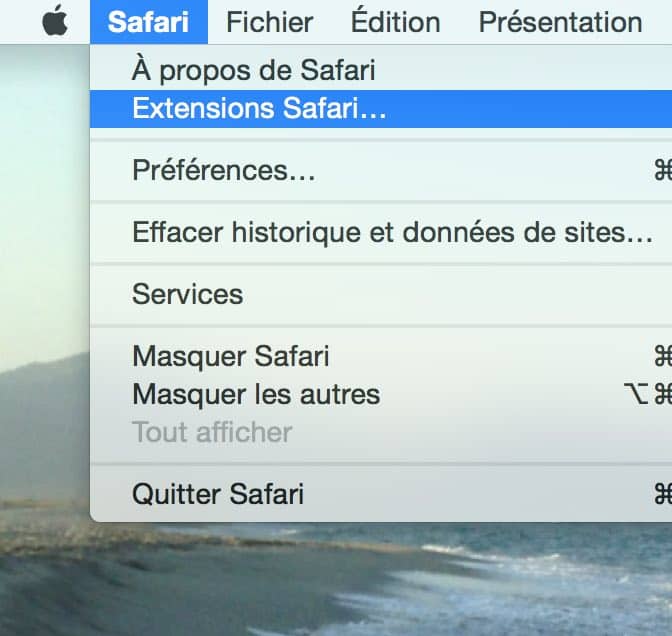672x636 pixels.
Task: Close the open Safari menu title
Action: click(x=149, y=22)
